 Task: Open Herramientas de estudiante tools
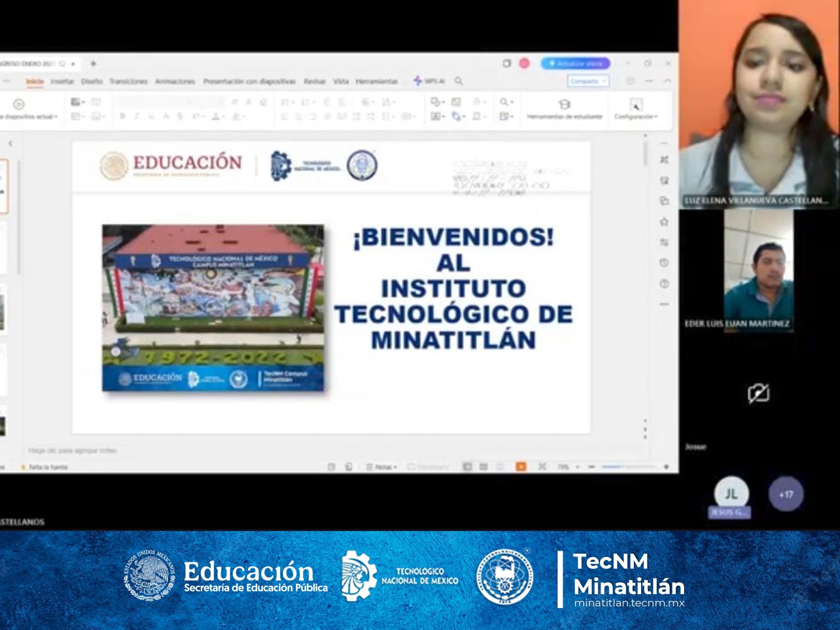[564, 109]
